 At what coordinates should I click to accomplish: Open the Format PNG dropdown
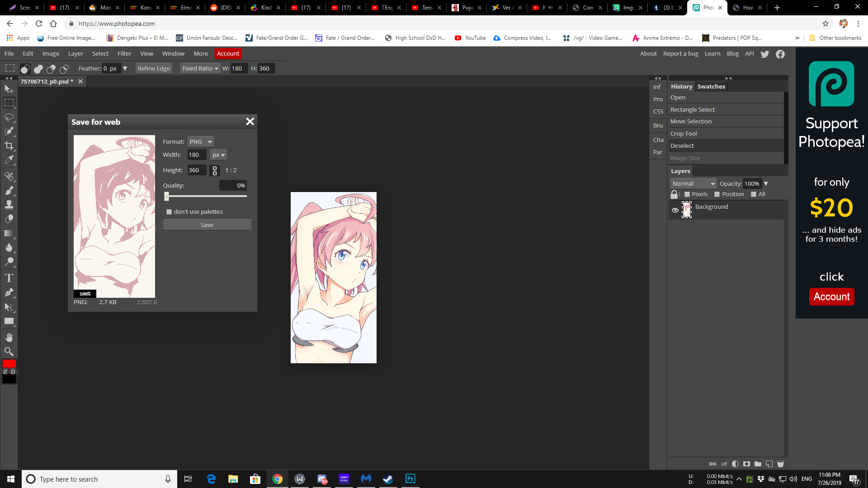tap(200, 141)
